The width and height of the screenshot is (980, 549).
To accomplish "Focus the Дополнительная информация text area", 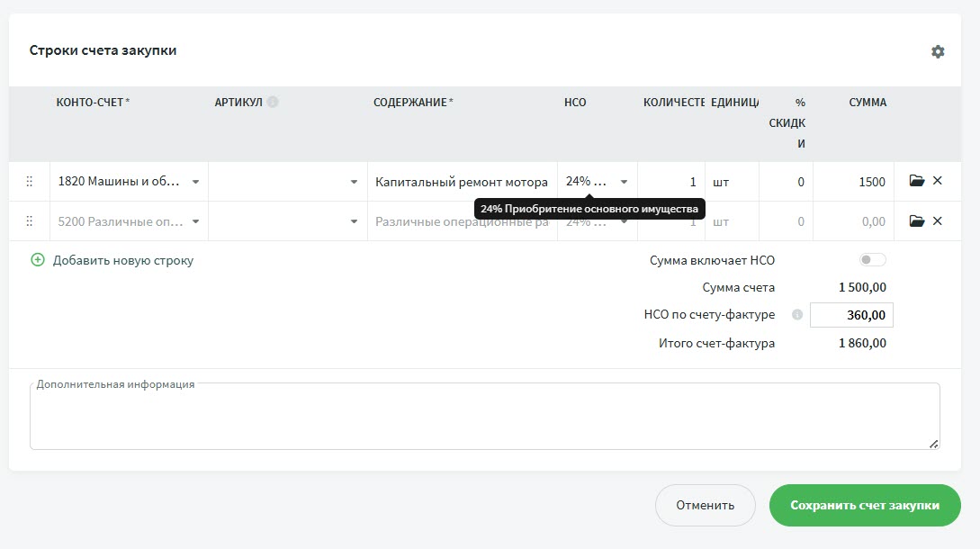I will click(484, 418).
